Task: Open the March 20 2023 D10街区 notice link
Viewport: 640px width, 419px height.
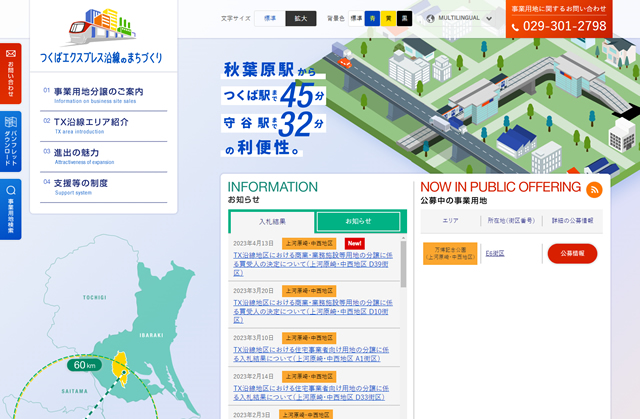Action: click(313, 311)
